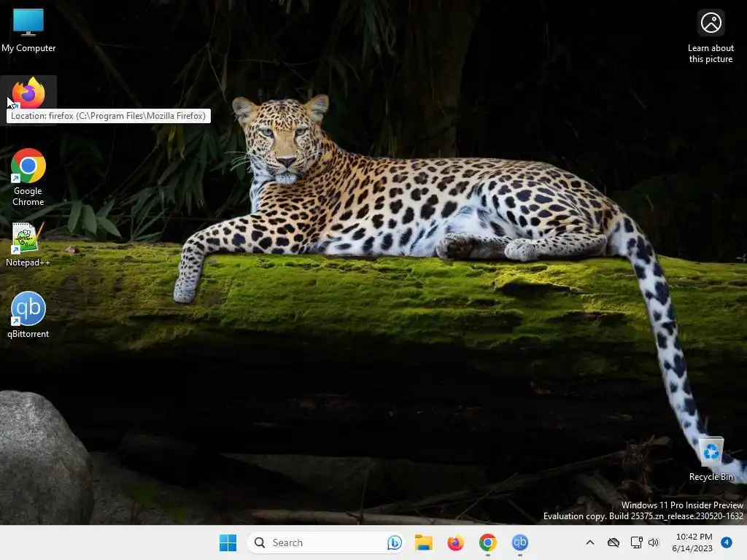Click the taskbar Search box
Image resolution: width=747 pixels, height=560 pixels.
tap(326, 542)
